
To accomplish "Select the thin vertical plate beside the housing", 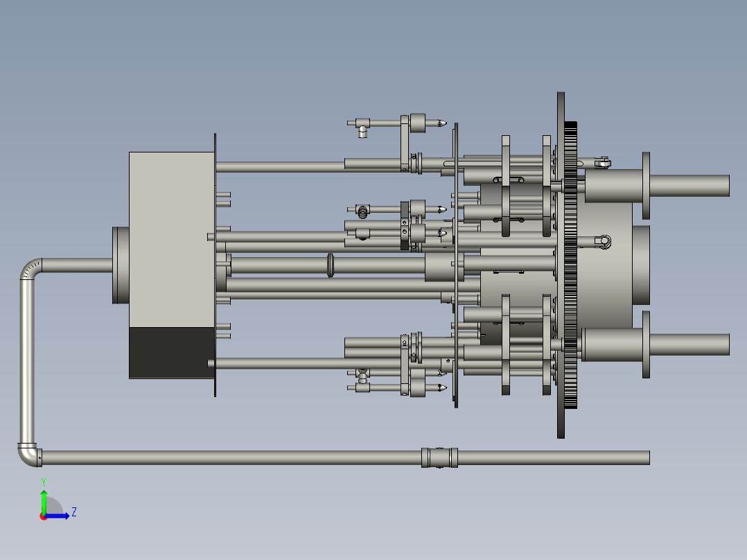I will click(x=216, y=265).
